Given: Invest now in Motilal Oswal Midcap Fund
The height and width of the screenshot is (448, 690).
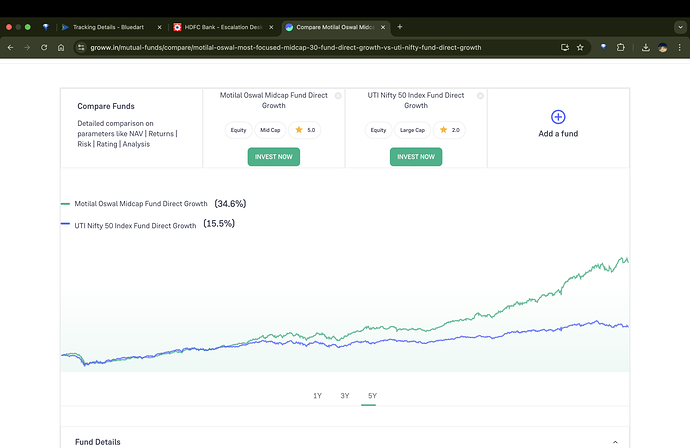Looking at the screenshot, I should pos(273,156).
